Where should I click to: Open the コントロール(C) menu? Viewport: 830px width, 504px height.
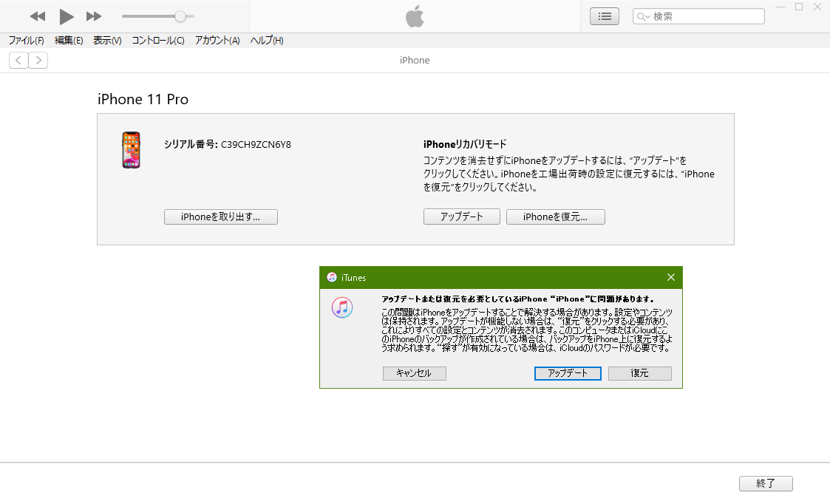coord(157,40)
